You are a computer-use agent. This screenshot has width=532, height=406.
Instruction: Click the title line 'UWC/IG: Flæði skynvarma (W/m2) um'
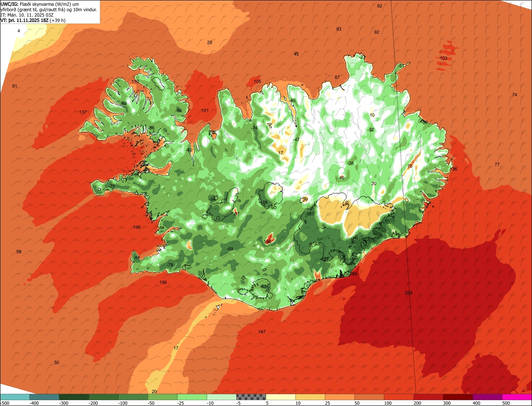[40, 4]
